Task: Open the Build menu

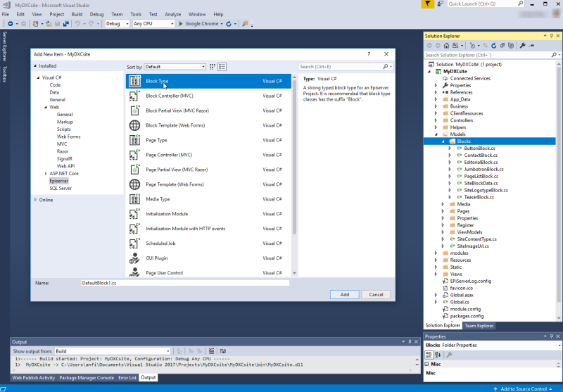Action: pos(77,14)
